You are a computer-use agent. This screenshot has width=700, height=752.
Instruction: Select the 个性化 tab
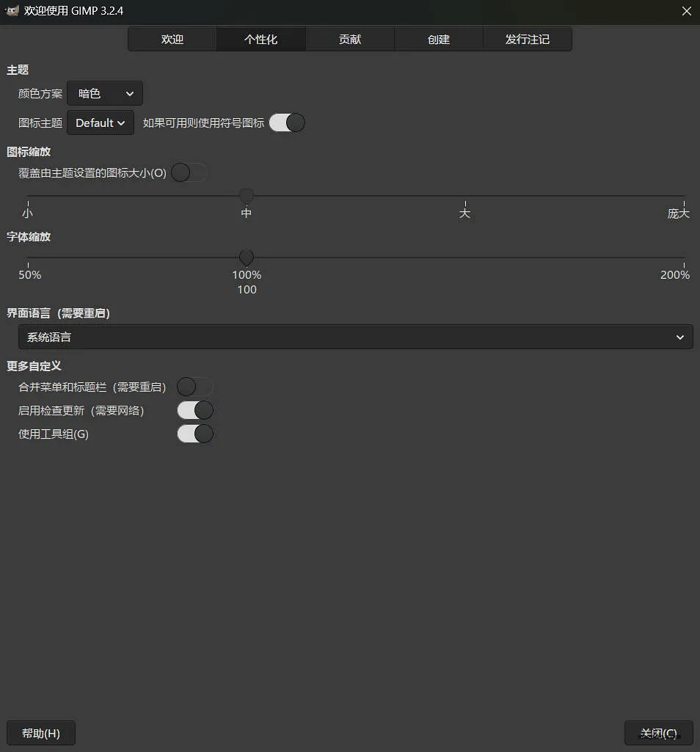click(x=261, y=40)
